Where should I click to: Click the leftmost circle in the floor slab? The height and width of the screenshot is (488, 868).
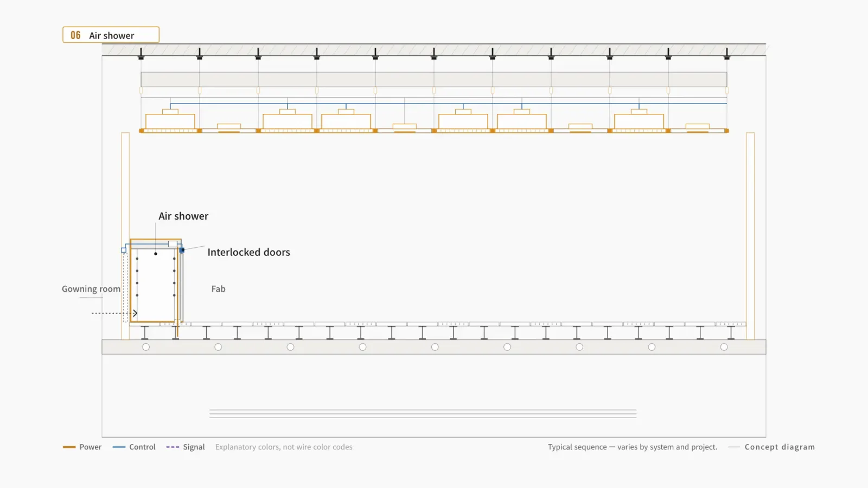(146, 347)
